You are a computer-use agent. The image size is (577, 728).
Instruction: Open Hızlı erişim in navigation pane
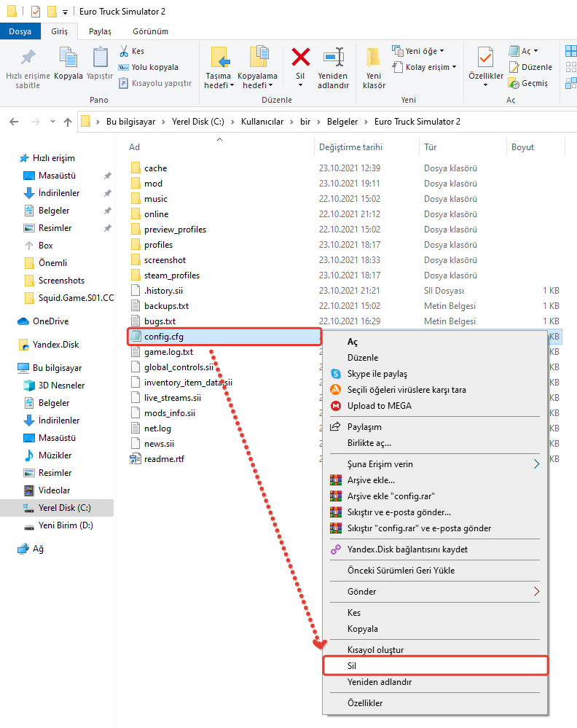[53, 158]
